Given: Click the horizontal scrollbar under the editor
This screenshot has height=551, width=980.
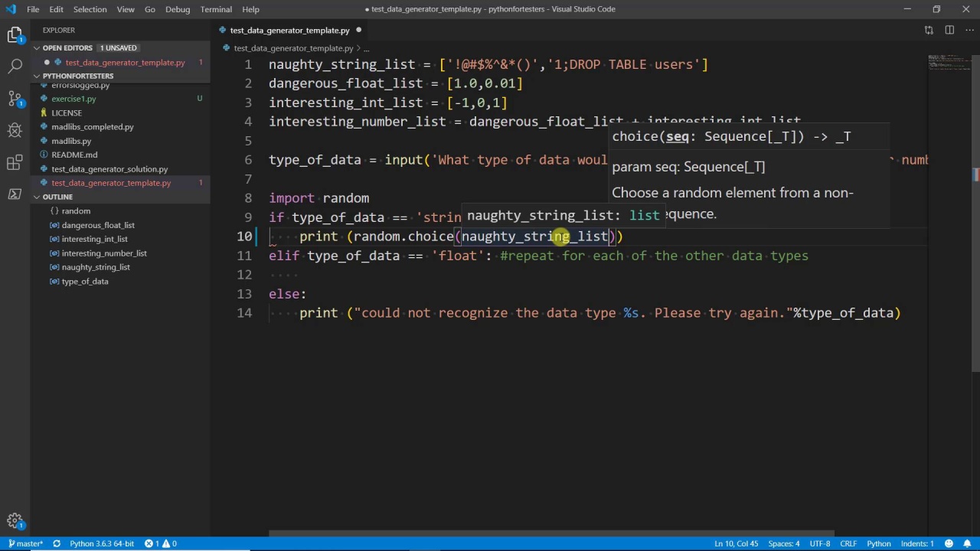Looking at the screenshot, I should (x=551, y=534).
